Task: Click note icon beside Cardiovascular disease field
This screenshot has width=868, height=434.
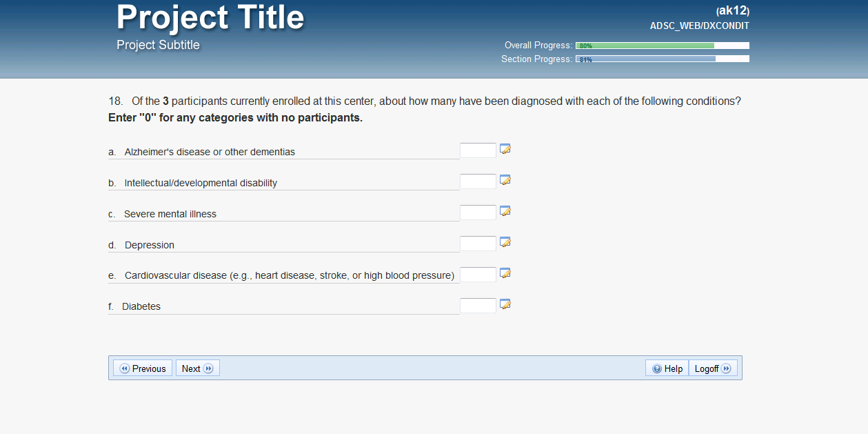Action: pos(505,273)
